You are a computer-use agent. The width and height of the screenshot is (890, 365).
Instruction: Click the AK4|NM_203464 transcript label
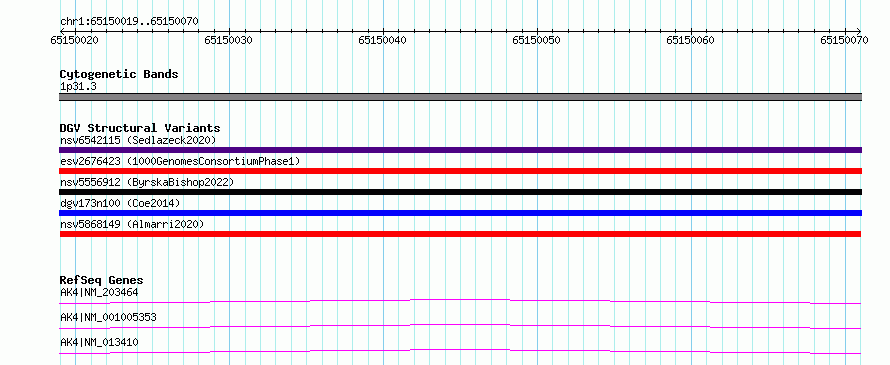tap(99, 292)
